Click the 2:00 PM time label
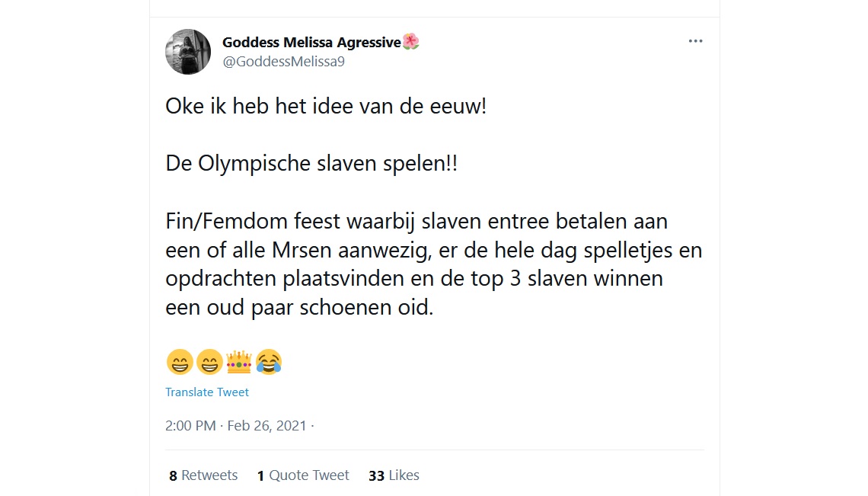868x496 pixels. point(190,426)
